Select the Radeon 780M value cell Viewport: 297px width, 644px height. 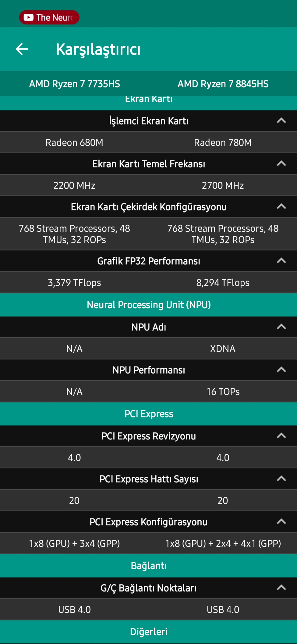(223, 143)
